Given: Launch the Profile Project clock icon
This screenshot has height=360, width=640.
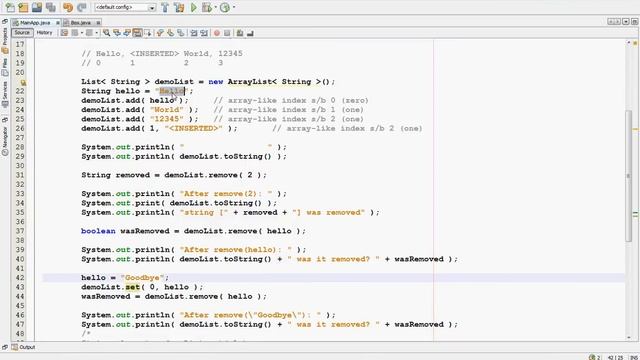Looking at the screenshot, I should 225,7.
